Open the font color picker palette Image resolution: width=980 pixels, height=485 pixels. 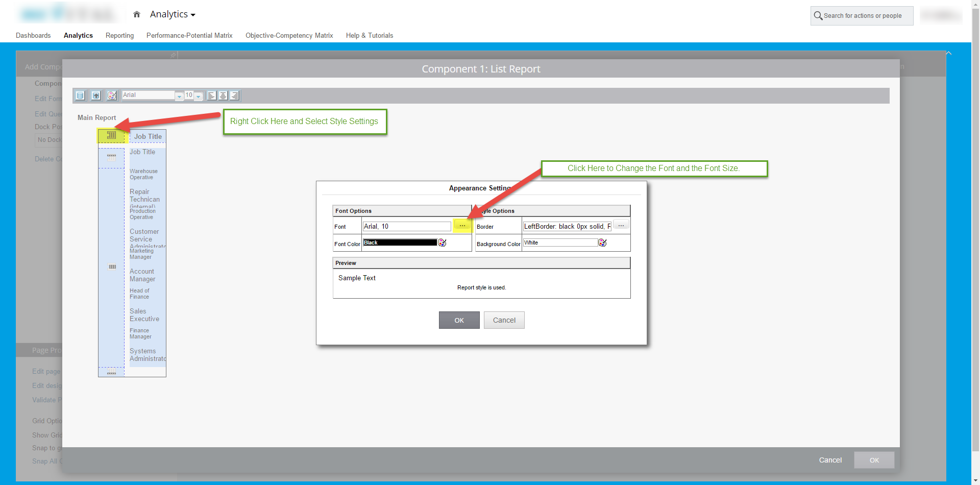coord(442,243)
